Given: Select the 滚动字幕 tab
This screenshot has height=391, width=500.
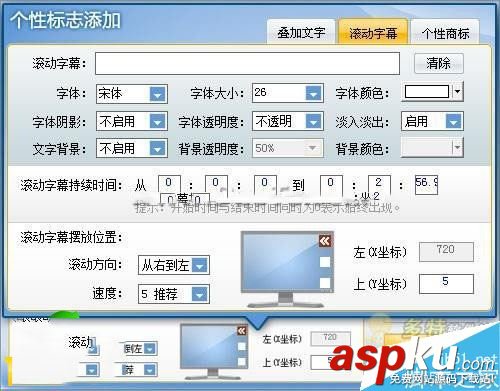Looking at the screenshot, I should pyautogui.click(x=373, y=32).
